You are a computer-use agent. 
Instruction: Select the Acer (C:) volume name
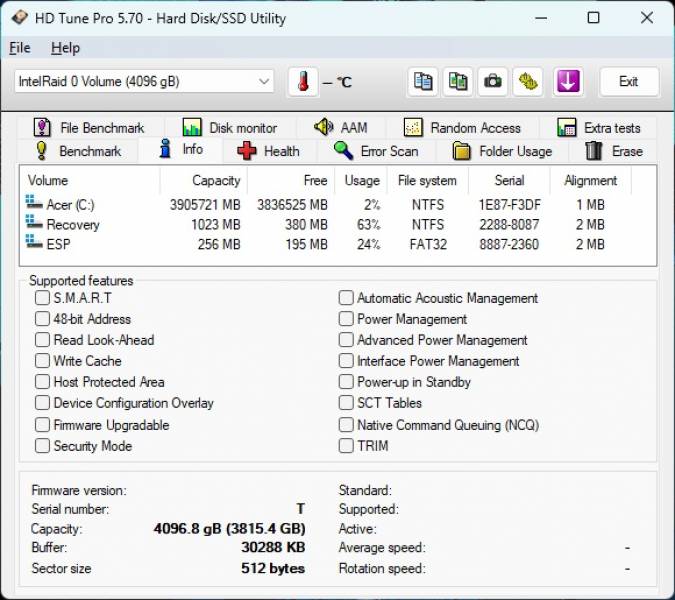tap(71, 205)
